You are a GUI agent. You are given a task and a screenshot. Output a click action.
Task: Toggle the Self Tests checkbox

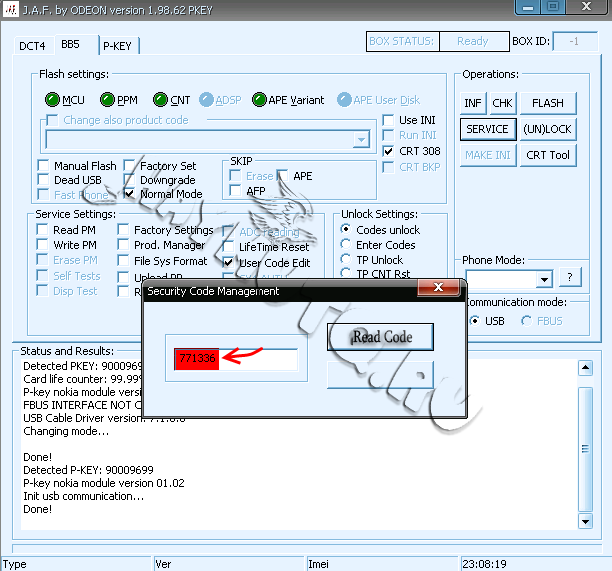(42, 276)
